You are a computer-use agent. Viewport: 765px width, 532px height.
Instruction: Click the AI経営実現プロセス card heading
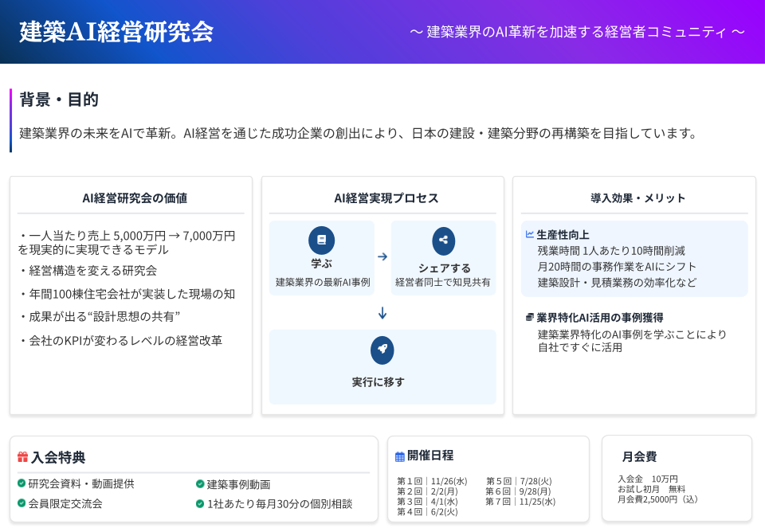(x=386, y=198)
